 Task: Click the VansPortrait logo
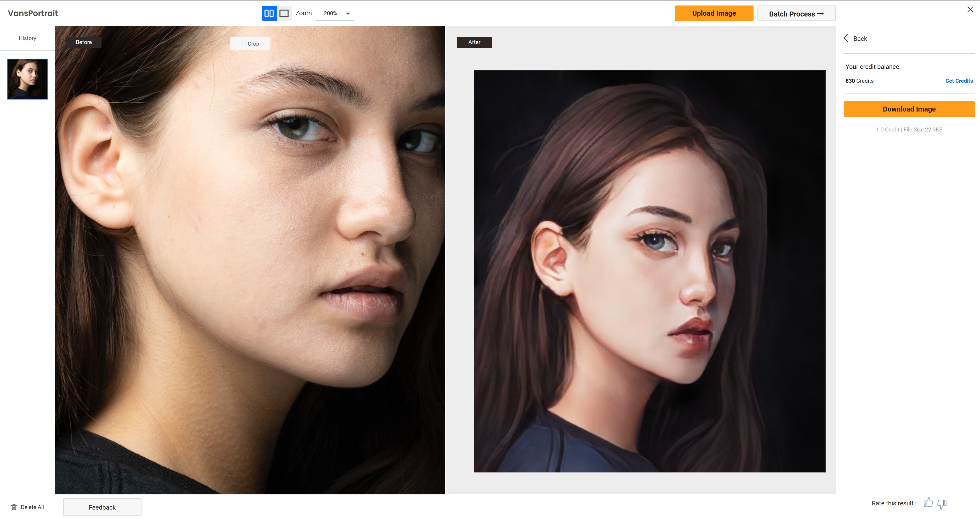[33, 13]
